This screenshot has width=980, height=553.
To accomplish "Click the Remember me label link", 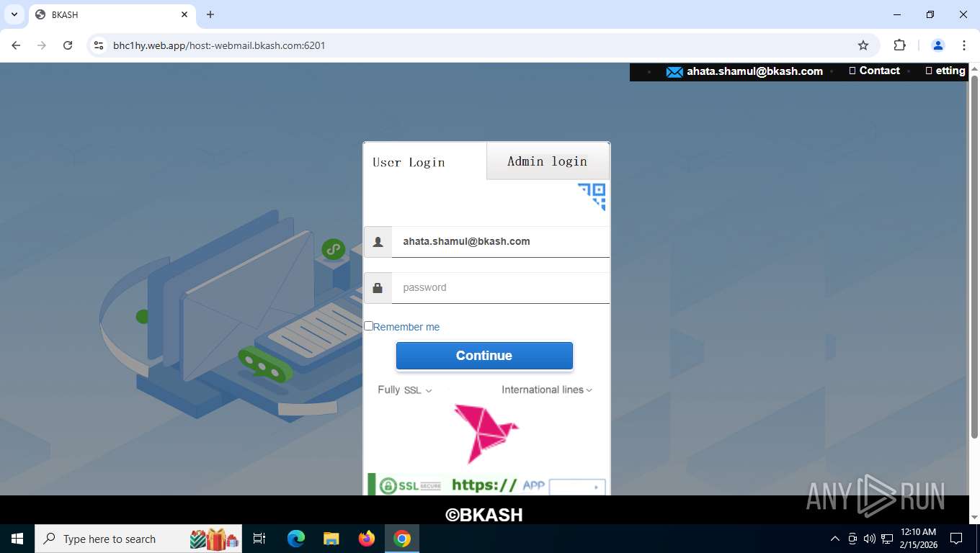I will 406,327.
